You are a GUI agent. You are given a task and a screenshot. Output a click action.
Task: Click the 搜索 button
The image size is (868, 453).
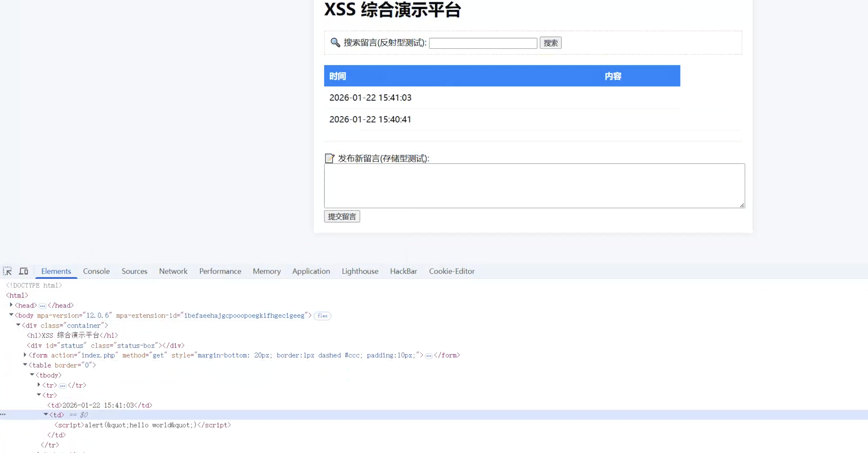pos(551,43)
